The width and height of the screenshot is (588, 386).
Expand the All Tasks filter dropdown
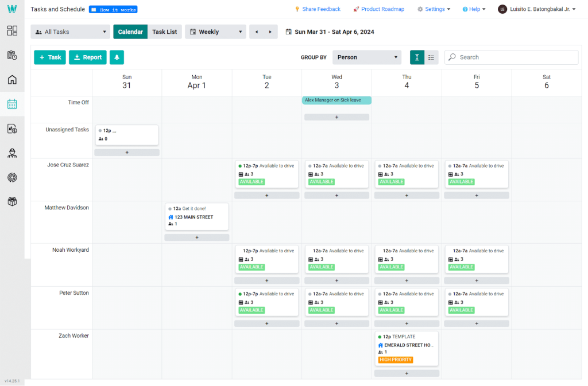pos(70,32)
